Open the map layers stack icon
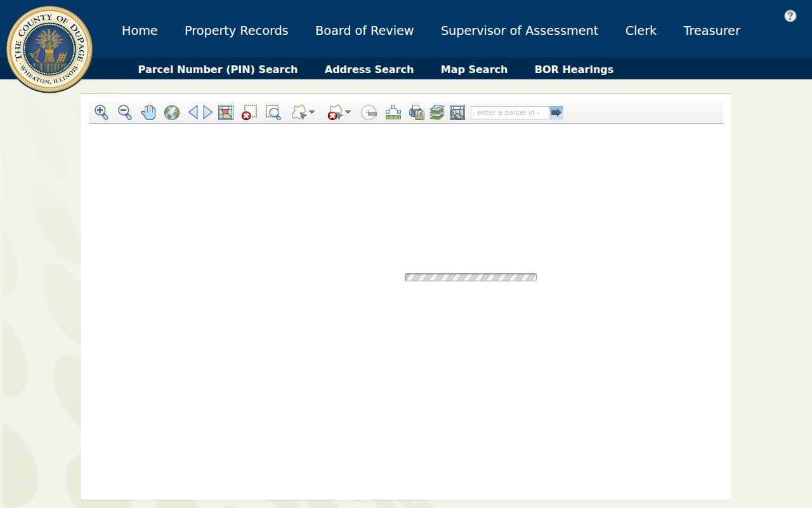The height and width of the screenshot is (508, 812). point(437,112)
